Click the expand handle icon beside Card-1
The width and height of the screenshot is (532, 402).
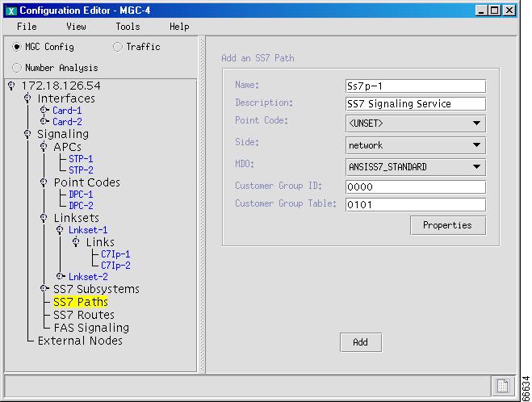(x=44, y=111)
